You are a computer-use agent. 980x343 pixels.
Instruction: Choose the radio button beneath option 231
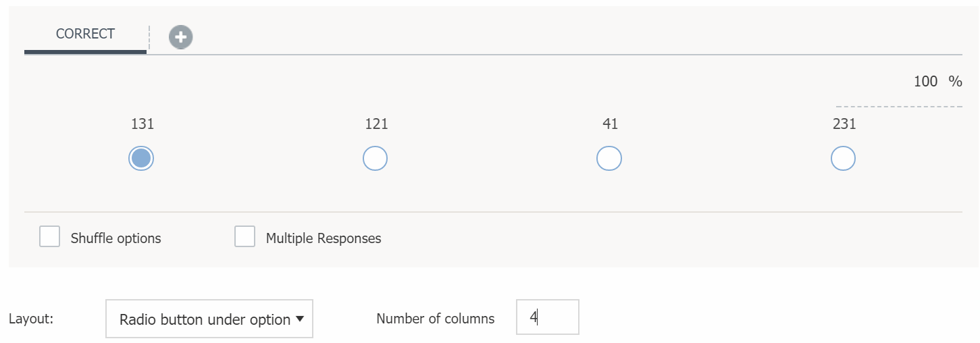coord(842,159)
